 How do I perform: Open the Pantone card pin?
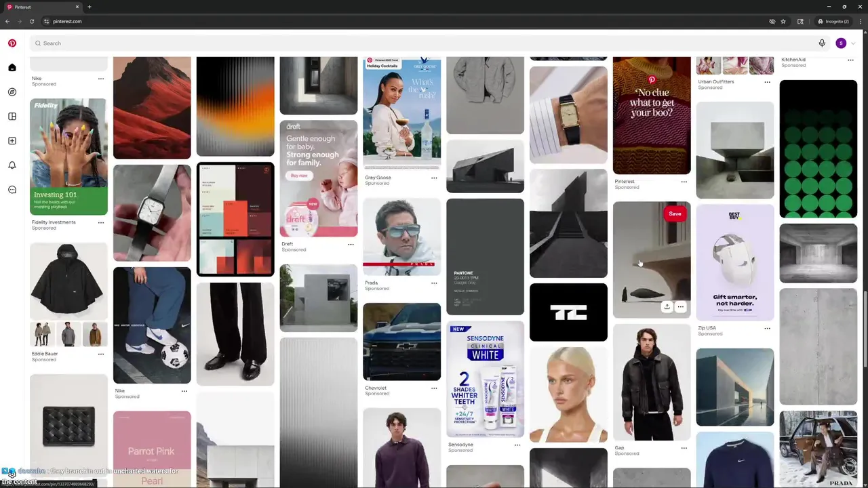(485, 256)
